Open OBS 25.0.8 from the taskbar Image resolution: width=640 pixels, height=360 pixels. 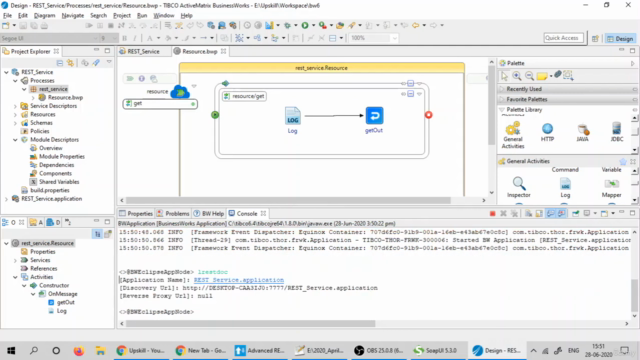[379, 350]
